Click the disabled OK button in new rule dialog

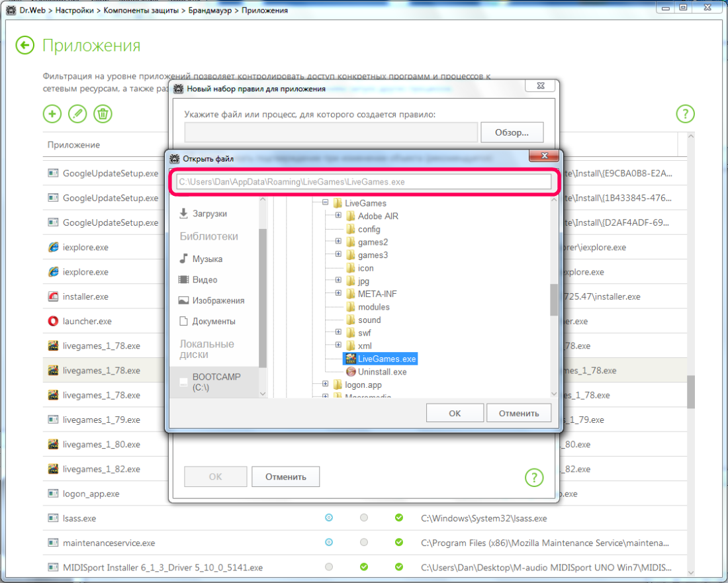coord(216,476)
